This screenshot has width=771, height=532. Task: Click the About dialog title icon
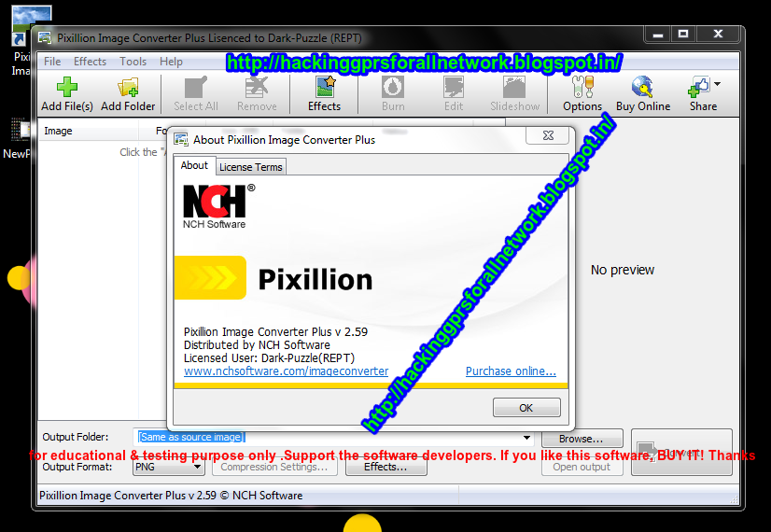pos(181,140)
